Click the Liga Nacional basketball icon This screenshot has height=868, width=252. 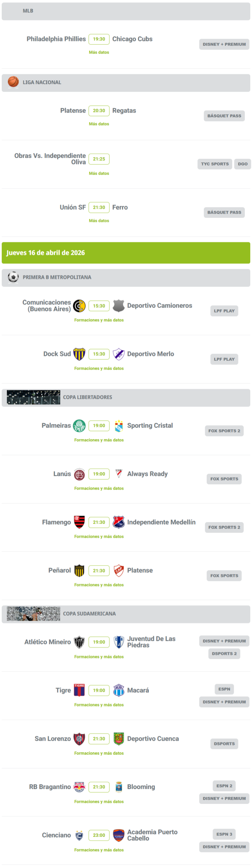click(x=13, y=82)
